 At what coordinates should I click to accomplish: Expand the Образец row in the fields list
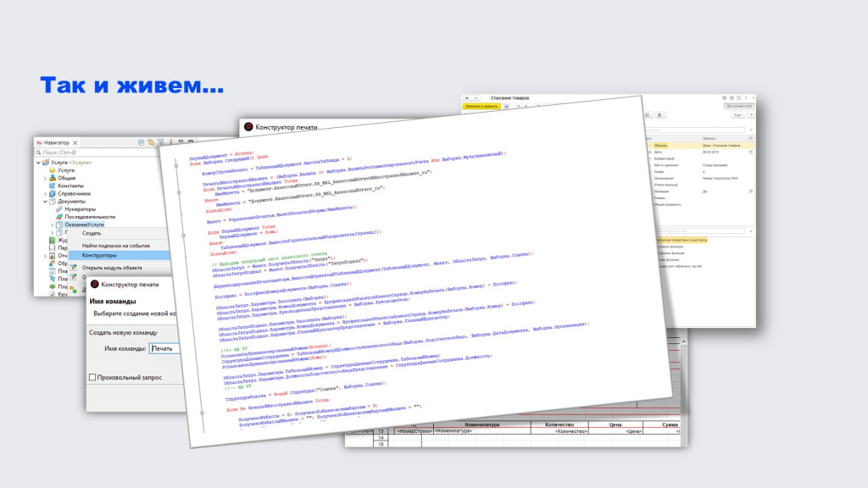coord(650,146)
